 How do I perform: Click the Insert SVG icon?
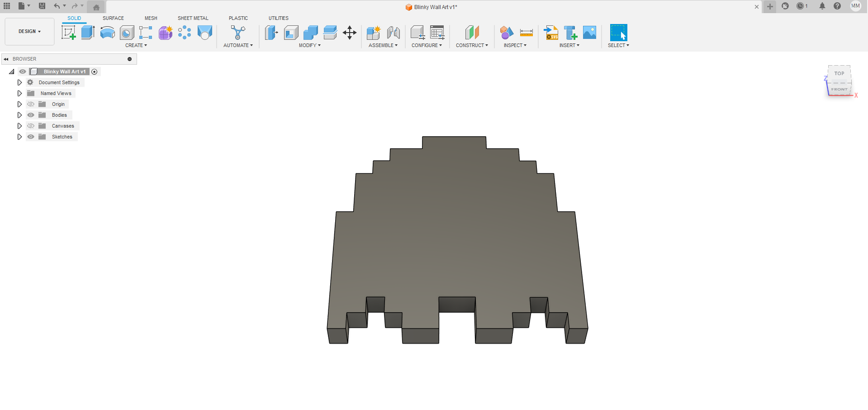coord(551,33)
